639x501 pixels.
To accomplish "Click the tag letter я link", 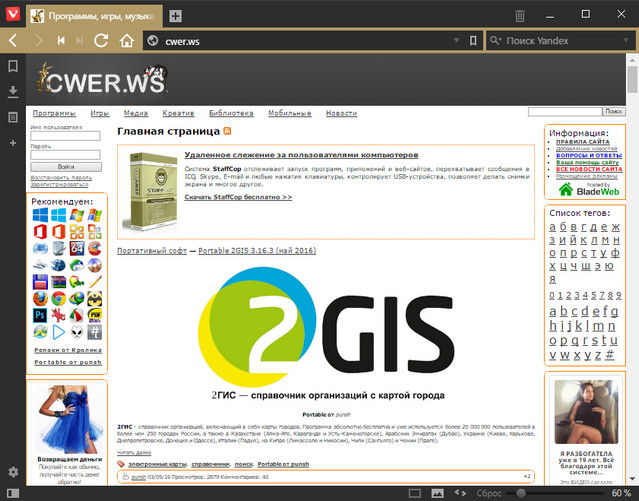I will click(552, 279).
